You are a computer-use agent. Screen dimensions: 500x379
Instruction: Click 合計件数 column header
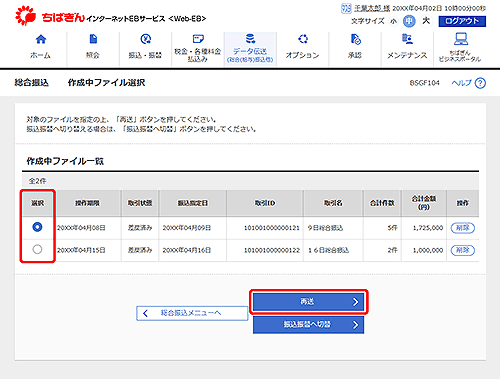click(382, 203)
